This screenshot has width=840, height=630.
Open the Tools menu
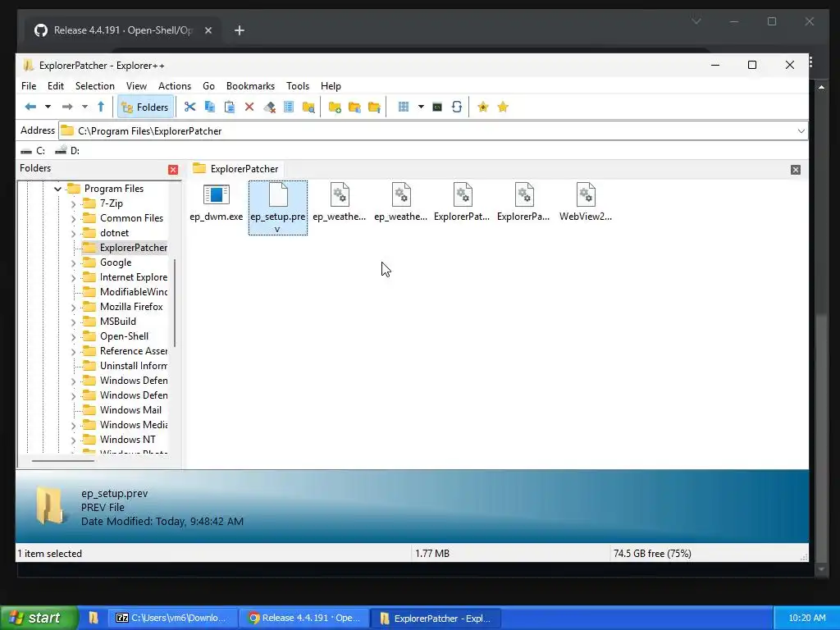point(298,86)
